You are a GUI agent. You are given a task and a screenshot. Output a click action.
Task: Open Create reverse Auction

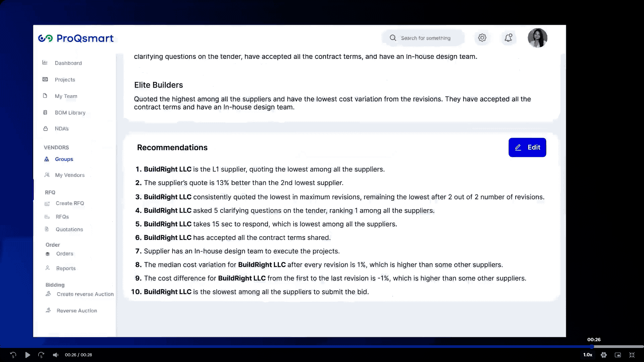85,294
